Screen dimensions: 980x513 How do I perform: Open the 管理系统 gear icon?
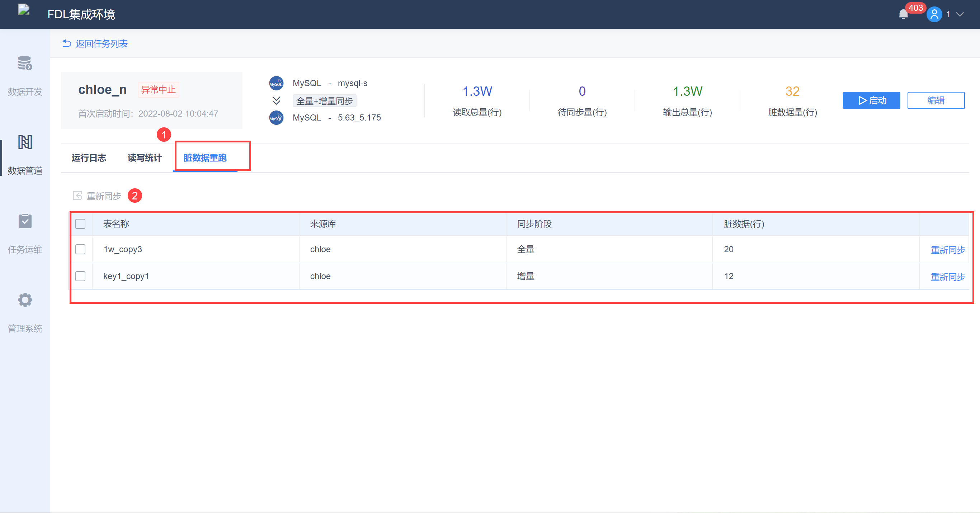click(x=25, y=300)
